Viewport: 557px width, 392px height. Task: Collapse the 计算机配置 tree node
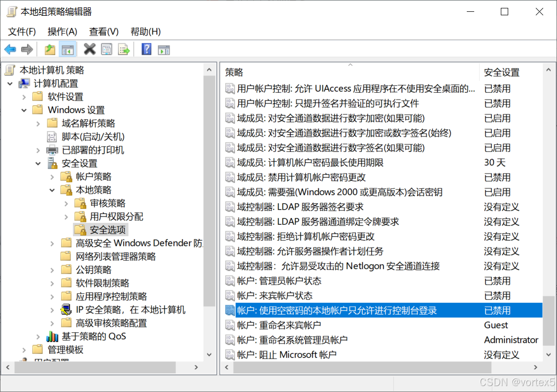click(x=10, y=84)
